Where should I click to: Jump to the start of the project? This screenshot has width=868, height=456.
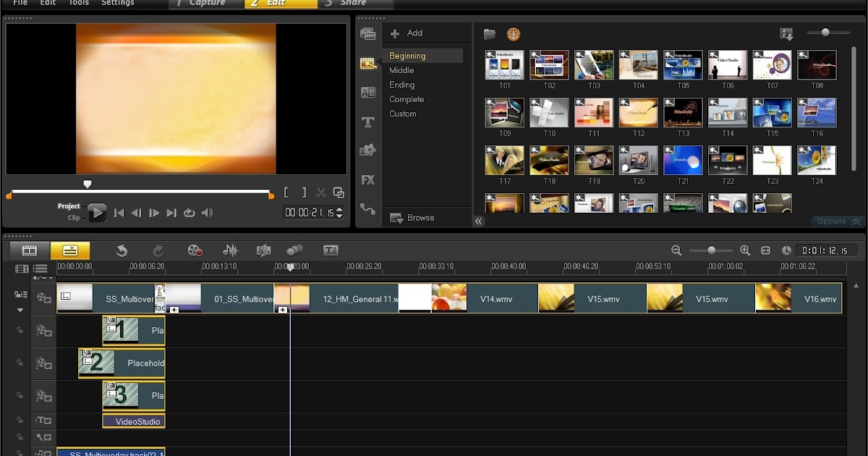119,213
